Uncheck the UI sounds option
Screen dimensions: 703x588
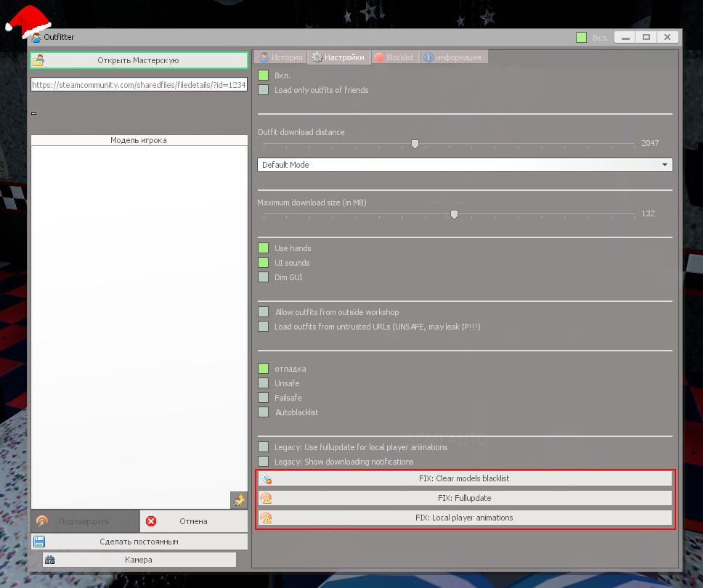[x=264, y=263]
